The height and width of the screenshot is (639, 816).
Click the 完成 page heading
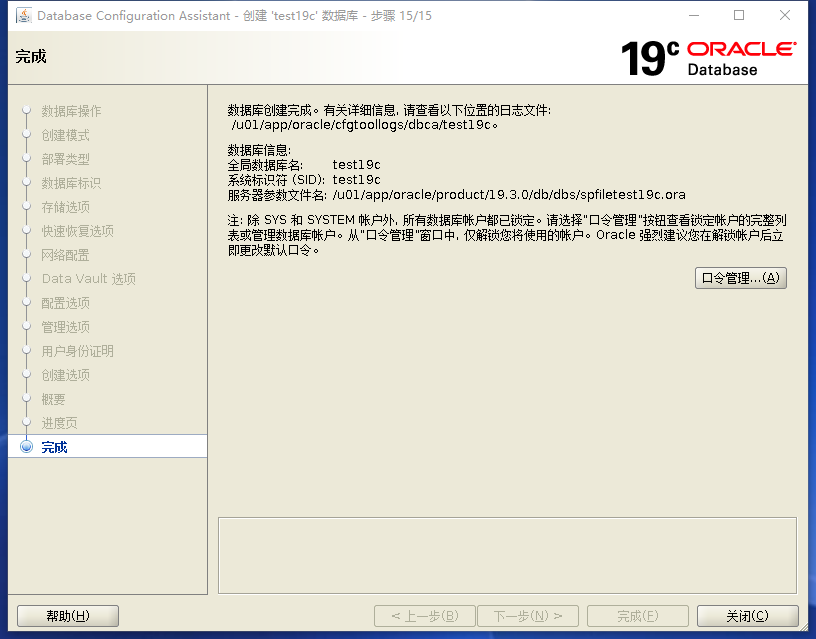pyautogui.click(x=31, y=56)
